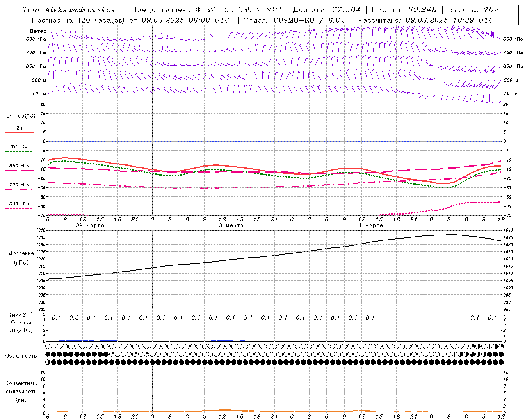The height and width of the screenshot is (420, 525).
Task: Click the 11 марта date label
Action: pos(369,226)
